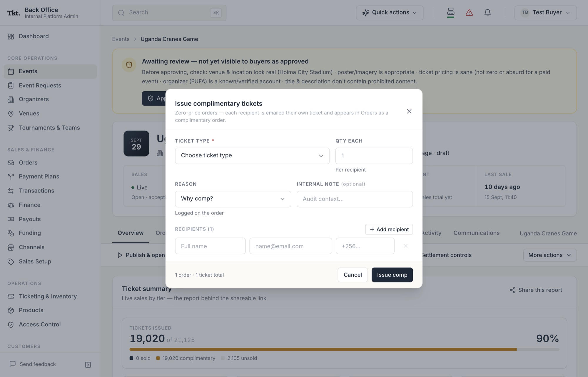Click Add recipient button
The width and height of the screenshot is (588, 377).
tap(389, 229)
